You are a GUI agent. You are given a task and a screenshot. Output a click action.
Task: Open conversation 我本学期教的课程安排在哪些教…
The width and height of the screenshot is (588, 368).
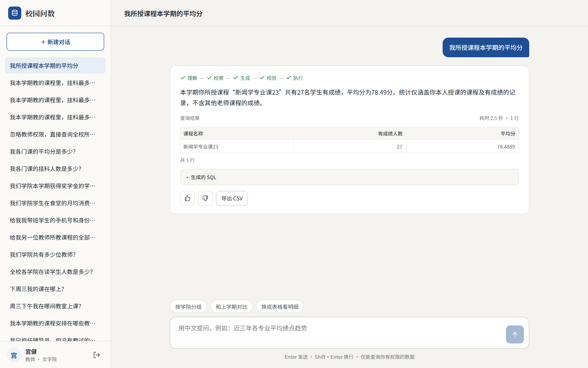click(55, 323)
